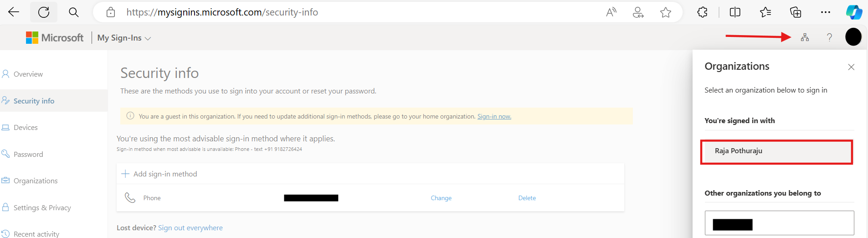Open the account profile avatar
The height and width of the screenshot is (238, 868).
[853, 37]
